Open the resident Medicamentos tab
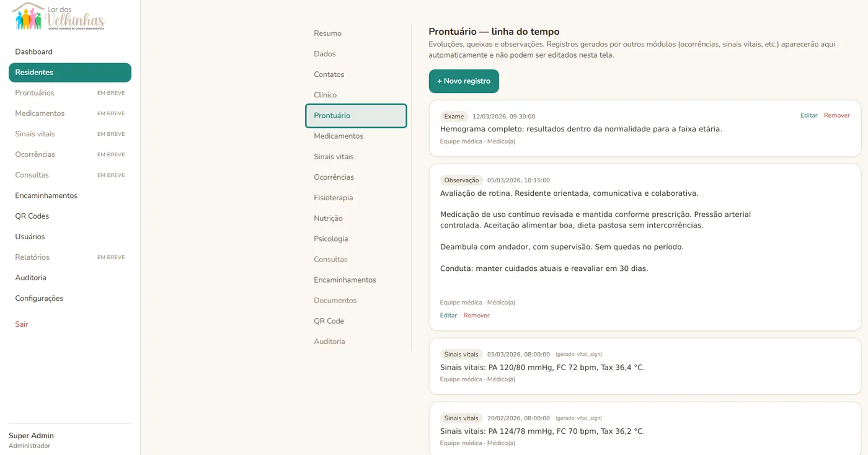The width and height of the screenshot is (868, 455). [x=356, y=136]
